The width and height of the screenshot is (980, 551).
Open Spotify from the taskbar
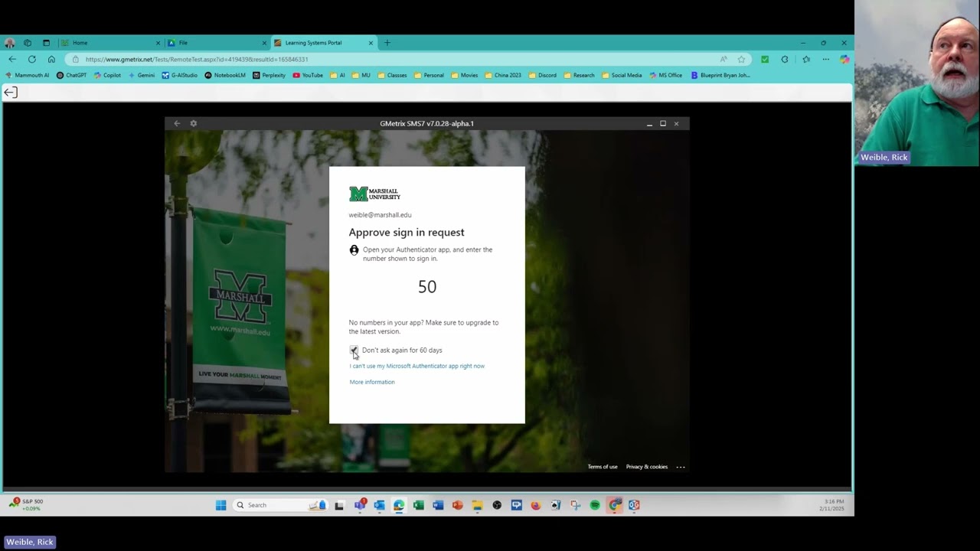click(595, 505)
